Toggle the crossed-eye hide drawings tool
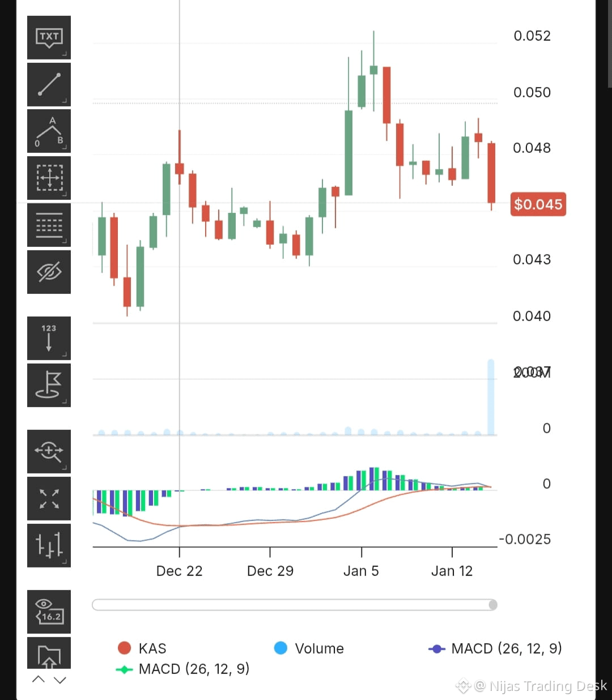The height and width of the screenshot is (700, 612). pos(49,272)
